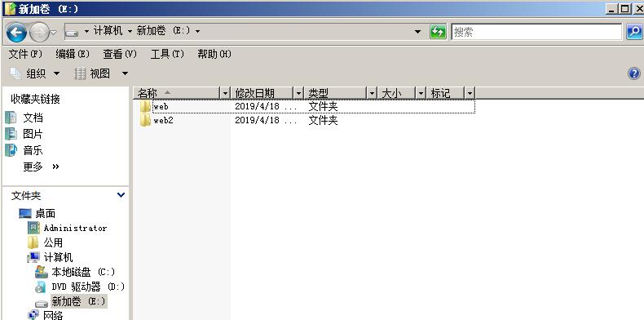Image resolution: width=644 pixels, height=320 pixels.
Task: Open the 文件(F) menu
Action: 25,54
